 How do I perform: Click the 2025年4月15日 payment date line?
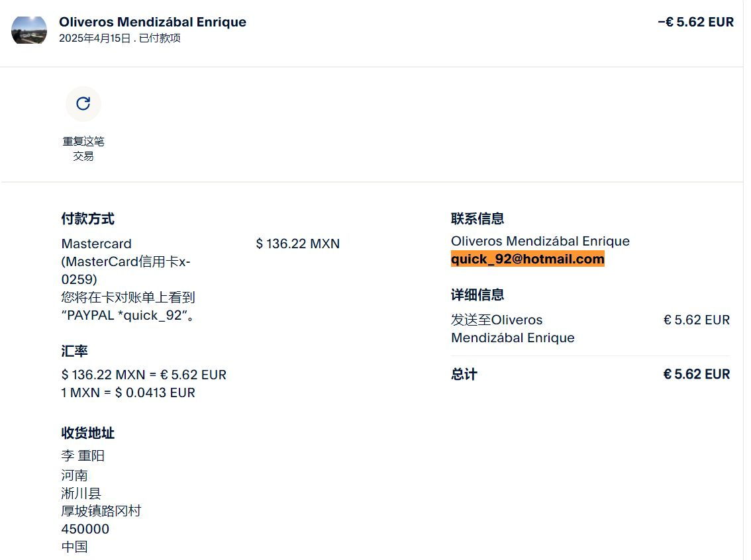(120, 38)
